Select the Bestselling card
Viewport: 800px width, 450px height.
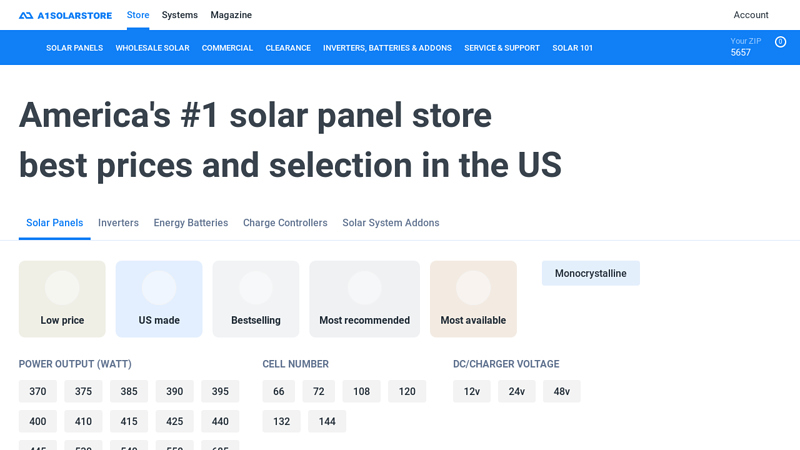(256, 299)
